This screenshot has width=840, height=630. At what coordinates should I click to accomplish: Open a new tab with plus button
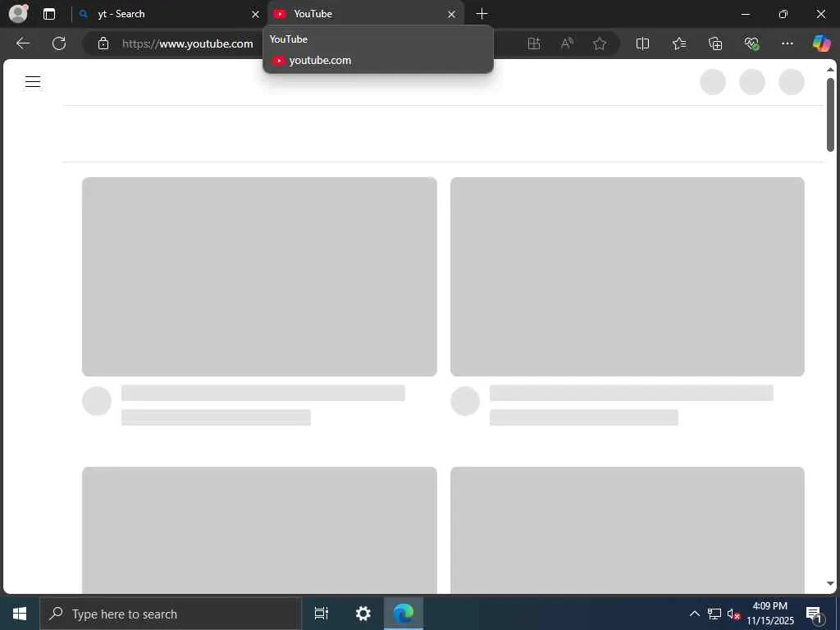(x=482, y=14)
